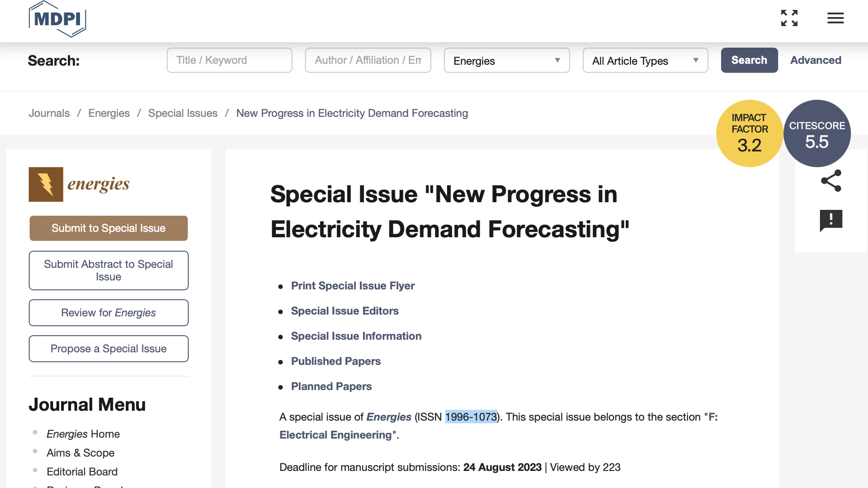
Task: Expand the Energies journal dropdown
Action: (506, 61)
